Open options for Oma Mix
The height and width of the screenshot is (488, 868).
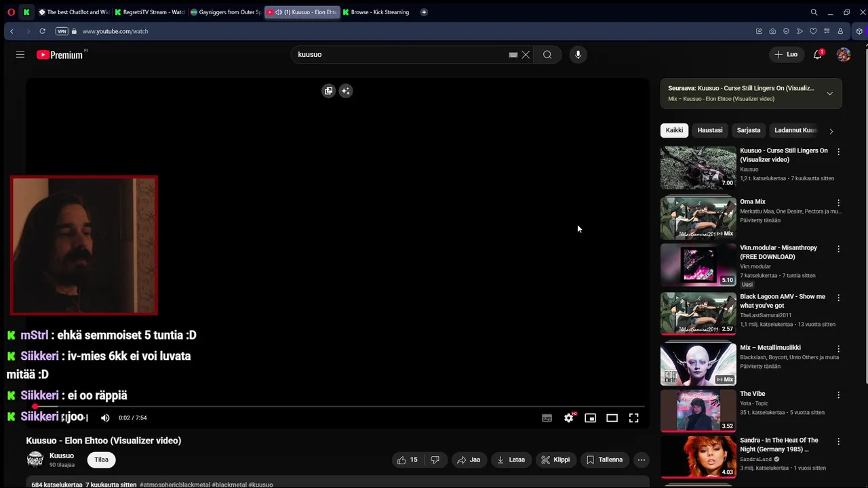coord(838,203)
